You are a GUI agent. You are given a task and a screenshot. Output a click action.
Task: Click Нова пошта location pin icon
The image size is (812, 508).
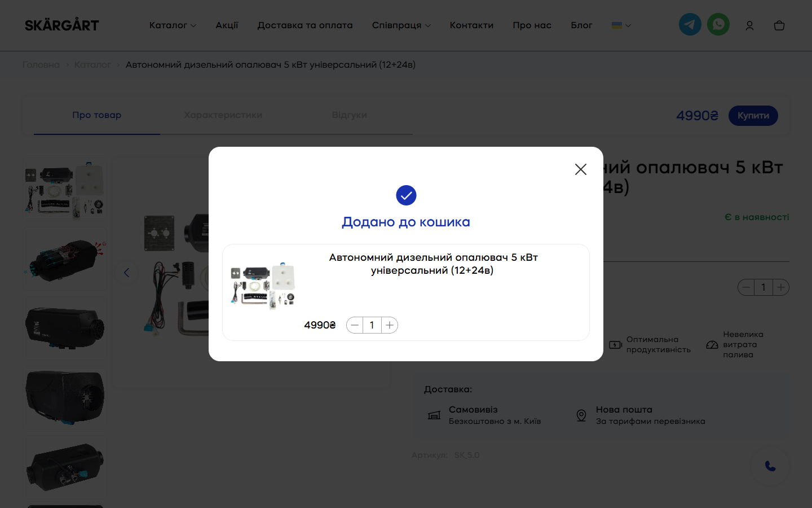[x=581, y=415]
